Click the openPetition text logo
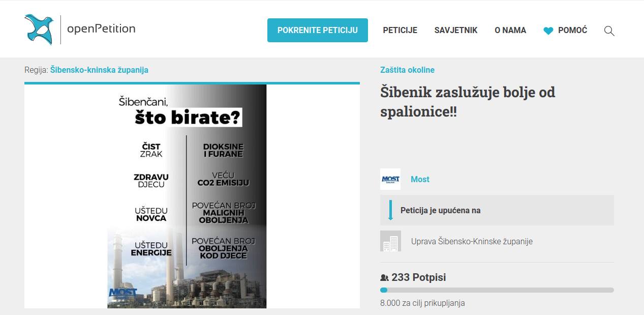 101,28
